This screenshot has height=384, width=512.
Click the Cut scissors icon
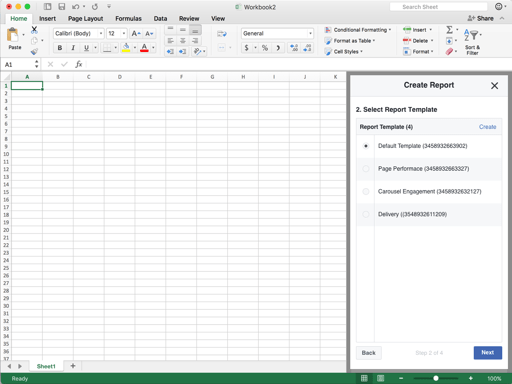[x=34, y=30]
